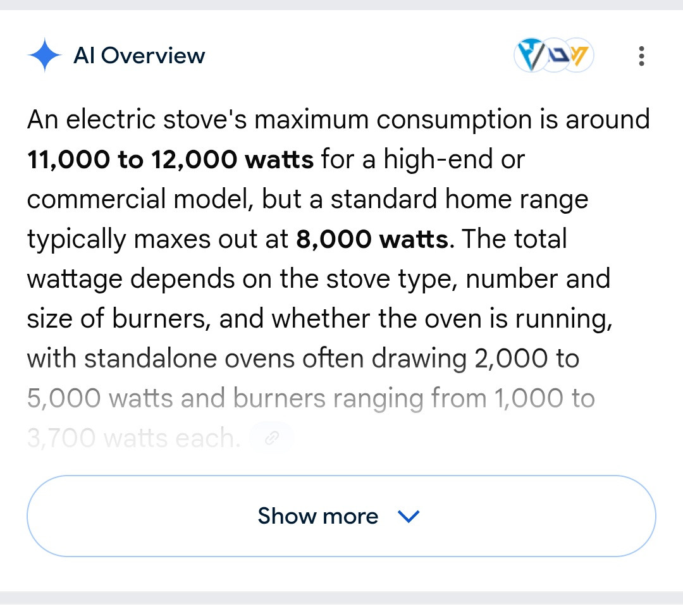
Task: Open the three-dot more options menu
Action: [641, 56]
